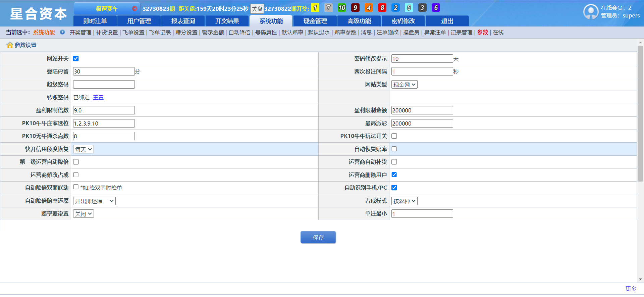Switch to the 现金管理 tab
The width and height of the screenshot is (644, 297).
(x=315, y=21)
